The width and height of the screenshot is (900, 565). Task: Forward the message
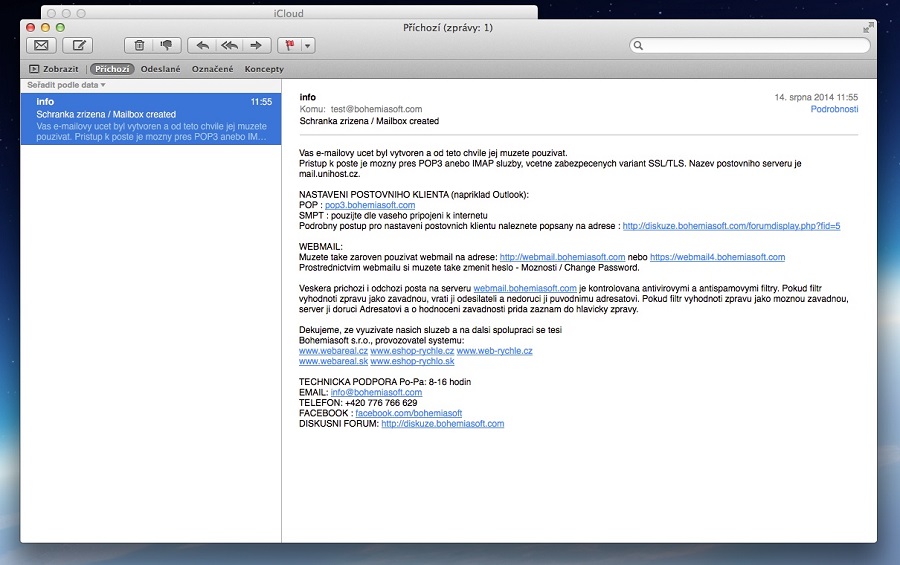tap(256, 45)
